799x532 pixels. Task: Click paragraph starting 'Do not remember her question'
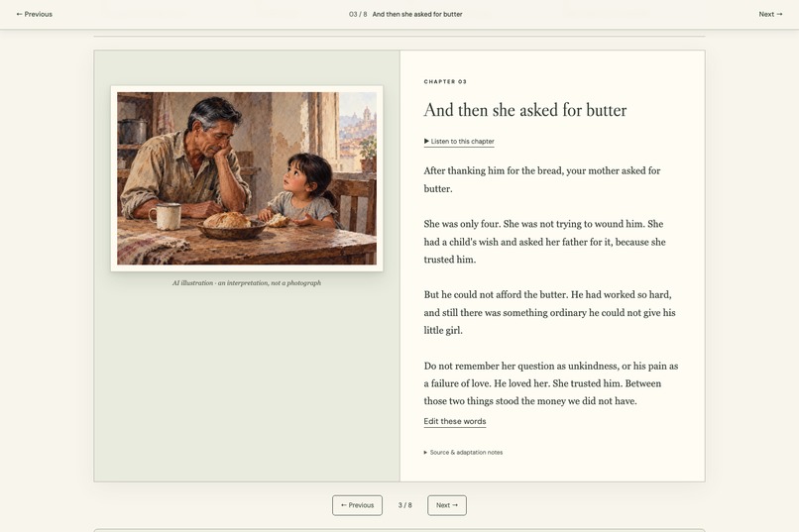point(551,383)
